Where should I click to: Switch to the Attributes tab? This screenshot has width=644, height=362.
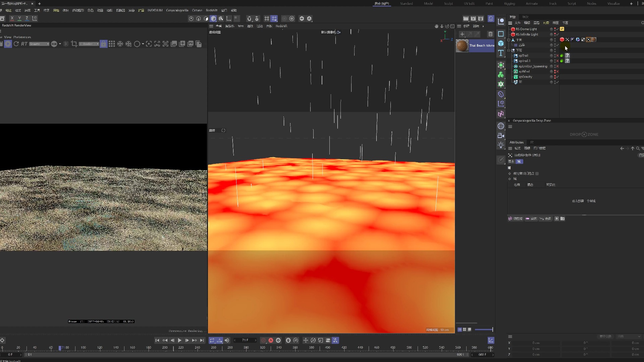click(x=517, y=142)
